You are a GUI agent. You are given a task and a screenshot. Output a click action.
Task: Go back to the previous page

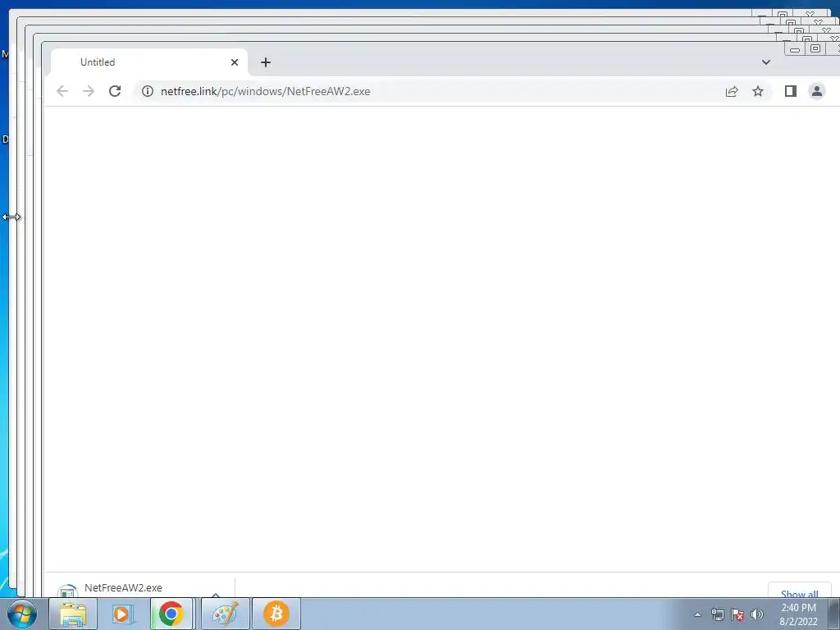[62, 91]
